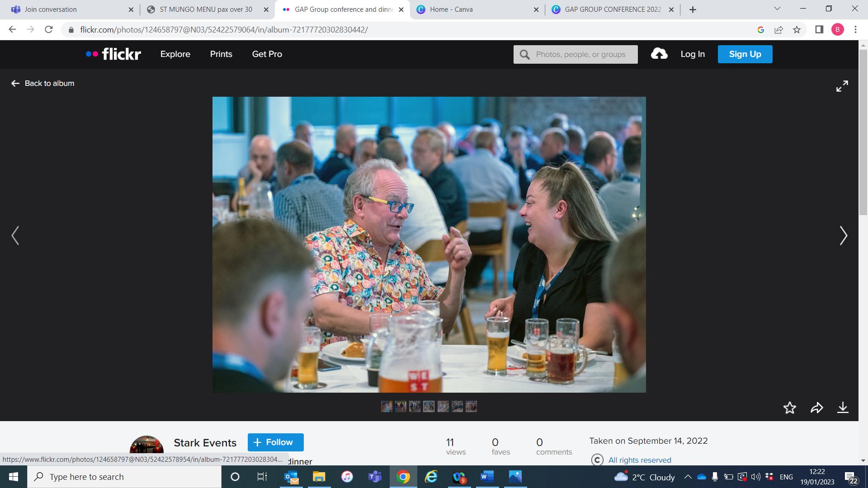
Task: Click the Sign Up button
Action: (x=745, y=54)
